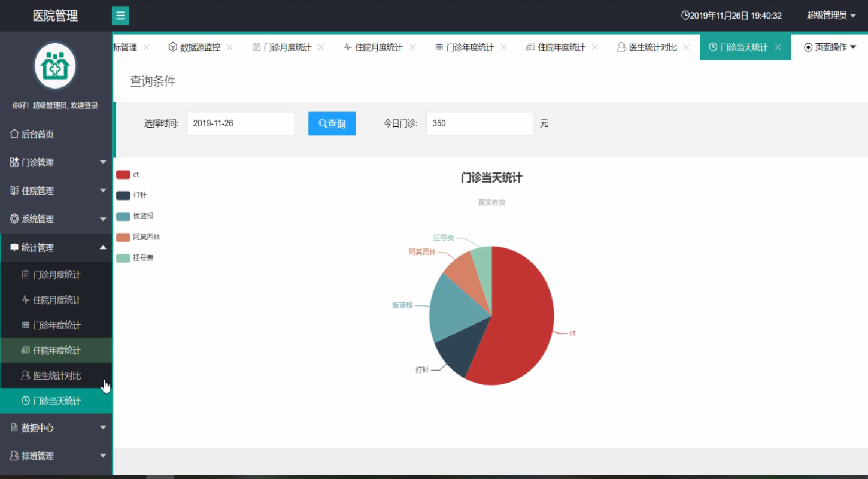The image size is (868, 479).
Task: Close the 门诊当天统计 tab
Action: coord(778,47)
